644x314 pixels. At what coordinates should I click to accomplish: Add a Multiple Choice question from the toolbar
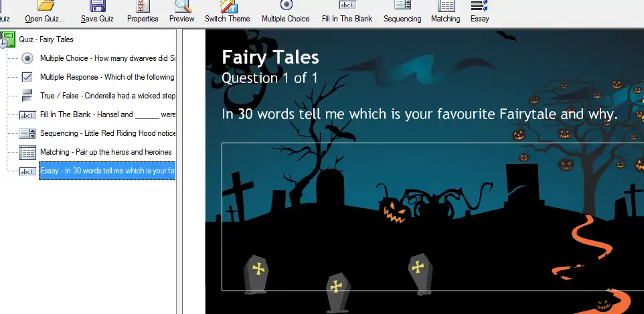[x=286, y=6]
